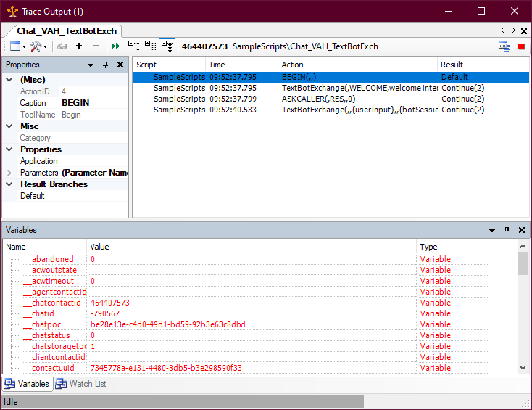Viewport: 532px width, 410px height.
Task: Click the minus icon in the toolbar
Action: [96, 46]
